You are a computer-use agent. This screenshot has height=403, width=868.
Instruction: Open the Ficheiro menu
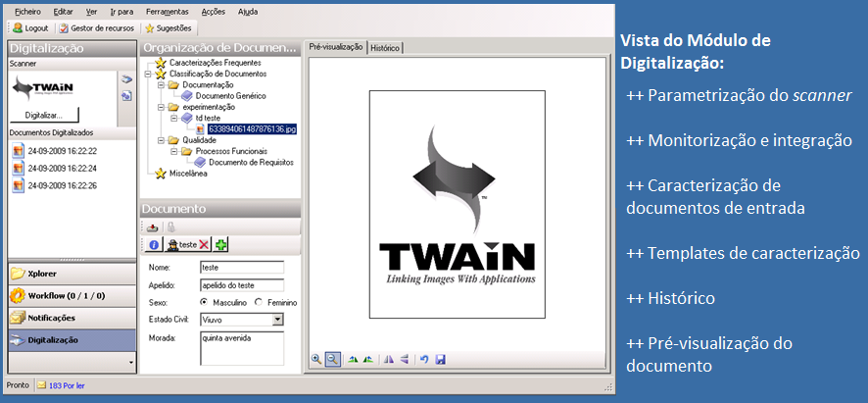27,11
